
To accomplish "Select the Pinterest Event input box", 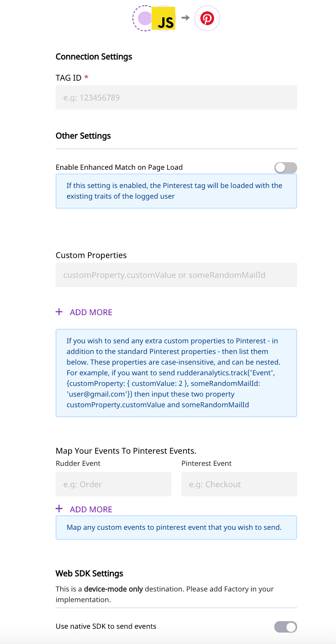I will (239, 484).
